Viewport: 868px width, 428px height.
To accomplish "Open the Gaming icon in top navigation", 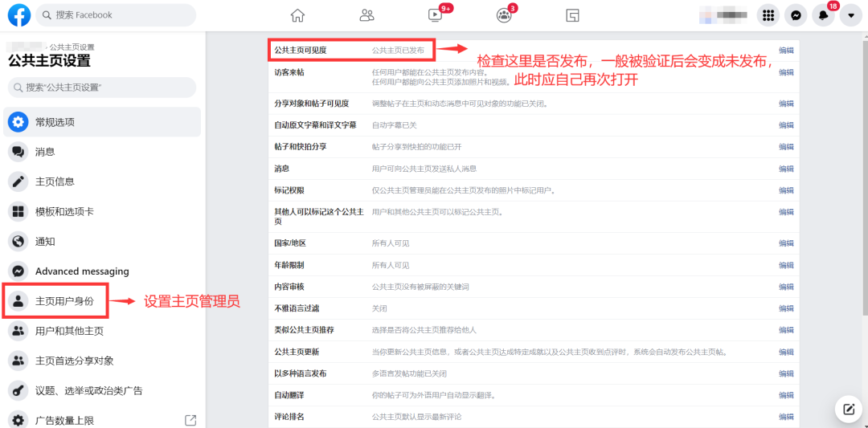I will (572, 15).
